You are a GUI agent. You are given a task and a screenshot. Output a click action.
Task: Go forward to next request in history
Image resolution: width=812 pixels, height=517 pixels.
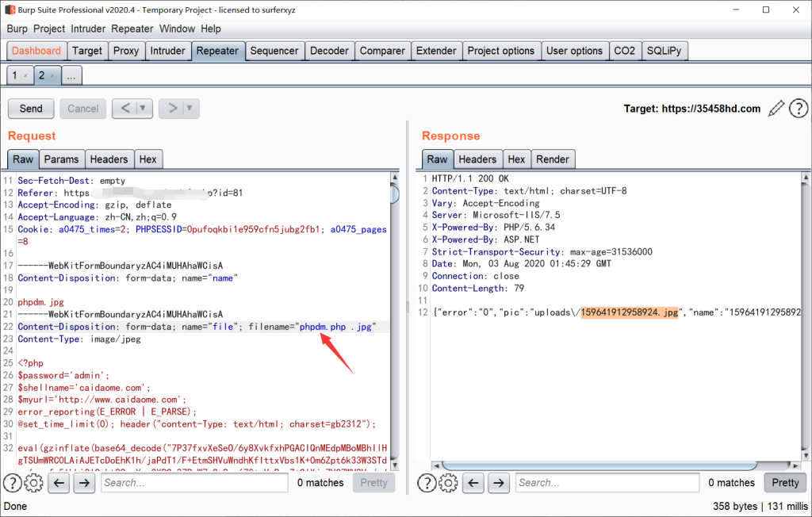pyautogui.click(x=172, y=109)
